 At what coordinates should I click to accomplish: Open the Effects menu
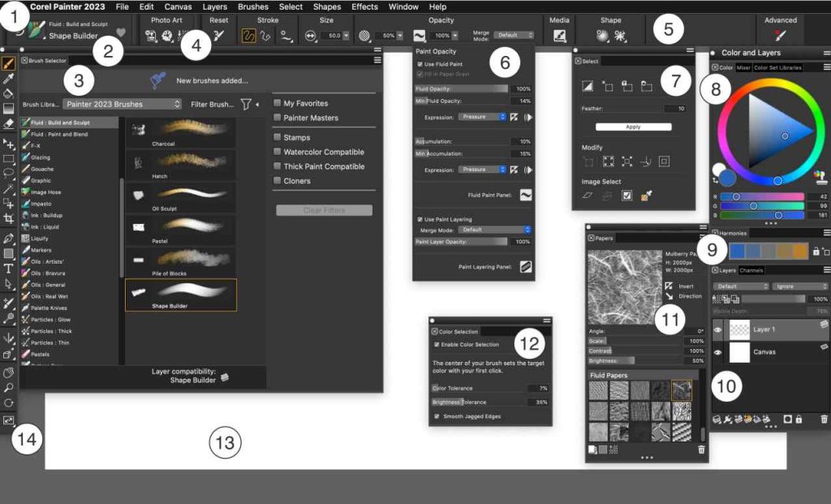(364, 6)
